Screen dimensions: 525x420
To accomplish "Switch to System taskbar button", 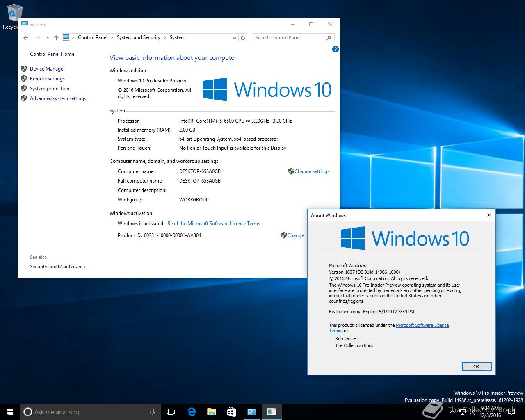I will tap(251, 412).
